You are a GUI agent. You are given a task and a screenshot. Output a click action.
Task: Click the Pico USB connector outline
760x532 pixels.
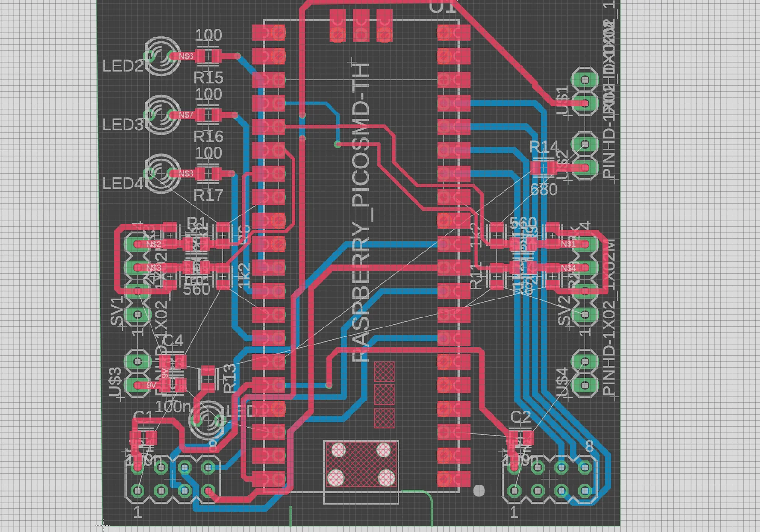tap(361, 472)
